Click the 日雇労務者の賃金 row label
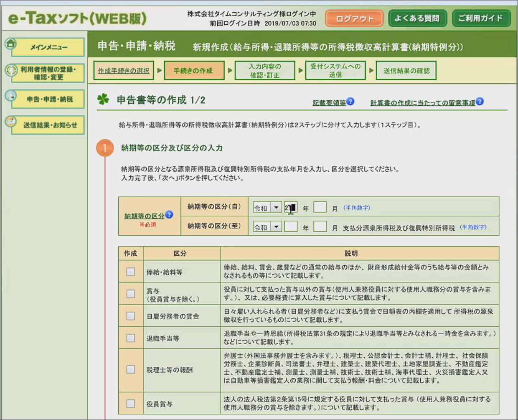 (x=173, y=316)
